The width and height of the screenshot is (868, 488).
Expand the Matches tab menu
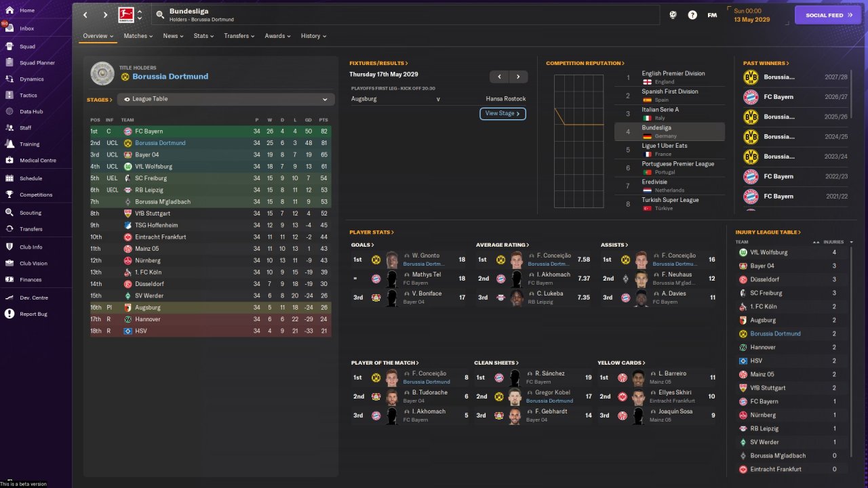point(138,36)
